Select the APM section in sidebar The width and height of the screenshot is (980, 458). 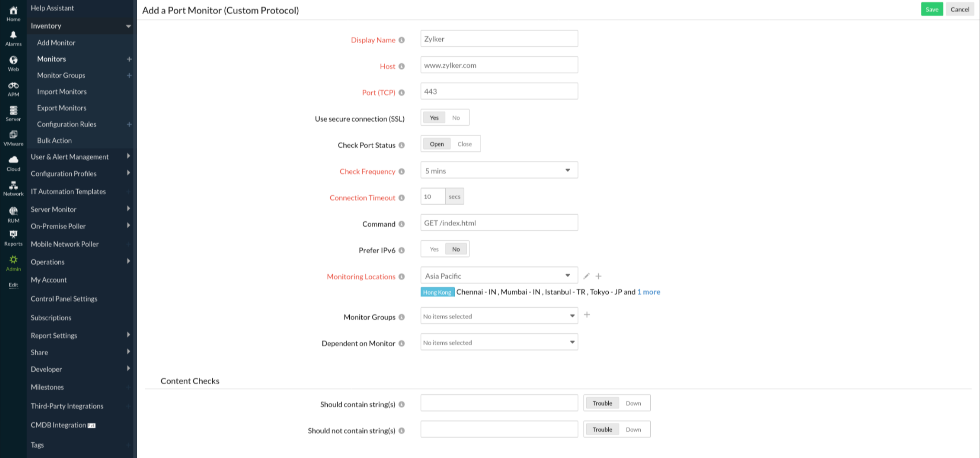click(x=13, y=88)
